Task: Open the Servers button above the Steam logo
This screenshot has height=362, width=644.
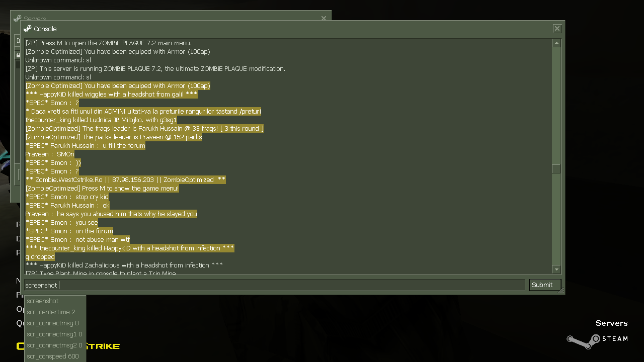Action: point(611,323)
